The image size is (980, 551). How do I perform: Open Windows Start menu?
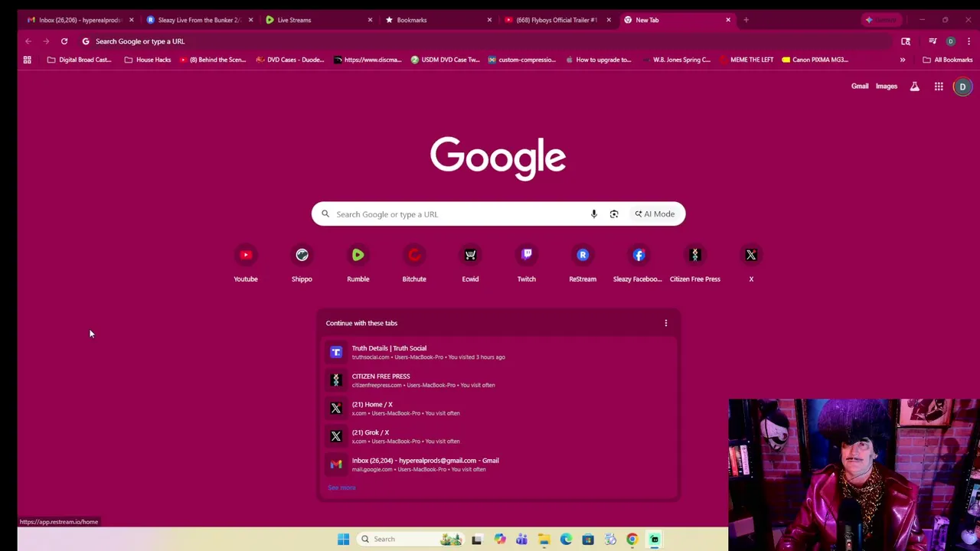[x=343, y=540]
